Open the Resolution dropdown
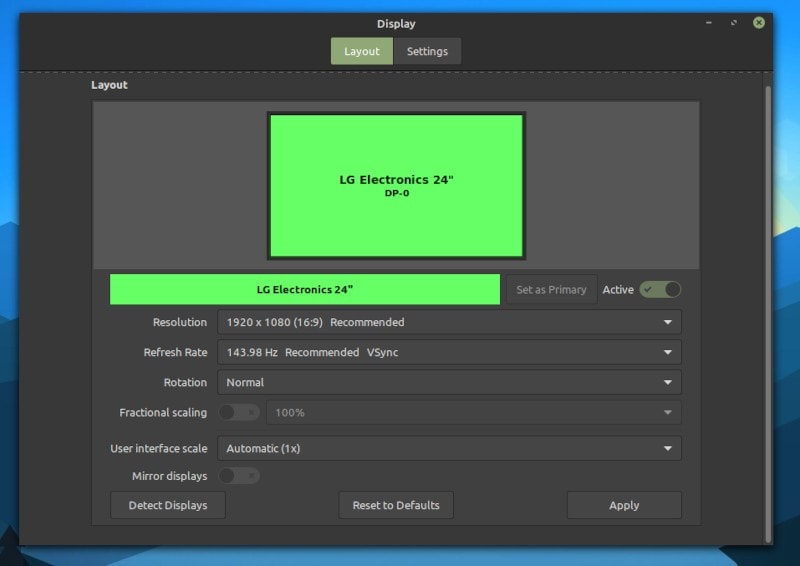 (x=449, y=322)
